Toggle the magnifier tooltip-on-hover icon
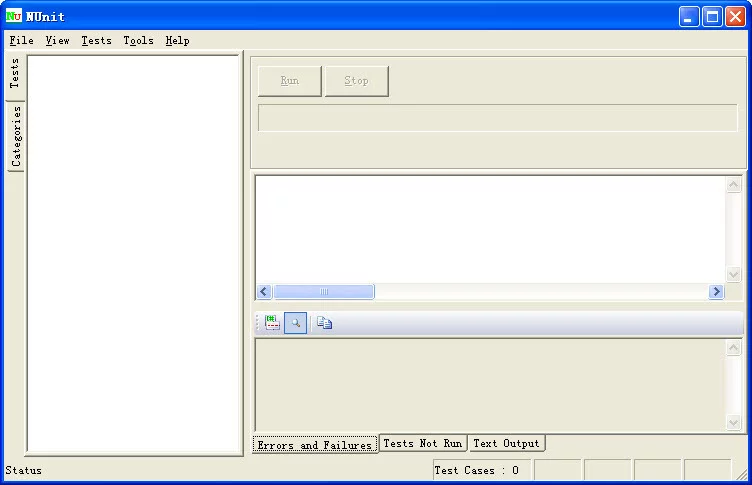Image resolution: width=752 pixels, height=485 pixels. click(x=295, y=323)
